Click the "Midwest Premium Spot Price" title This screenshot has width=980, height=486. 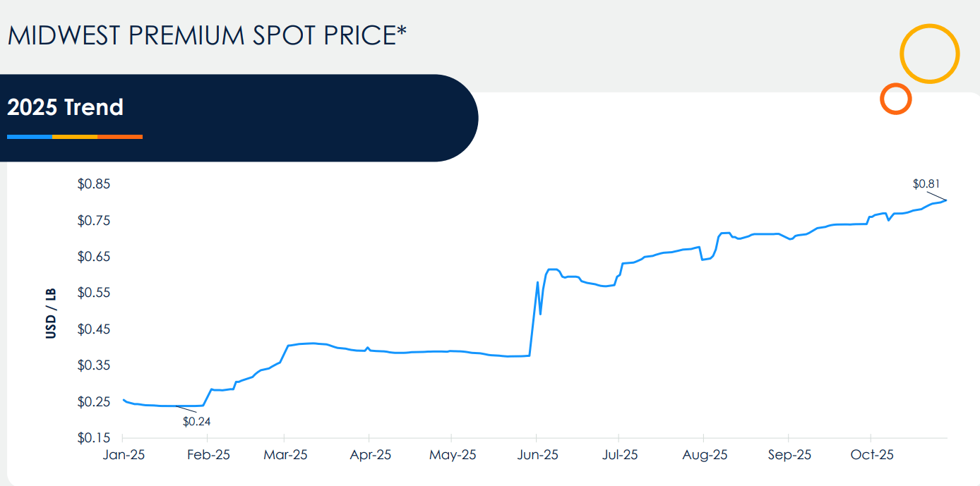[x=208, y=35]
